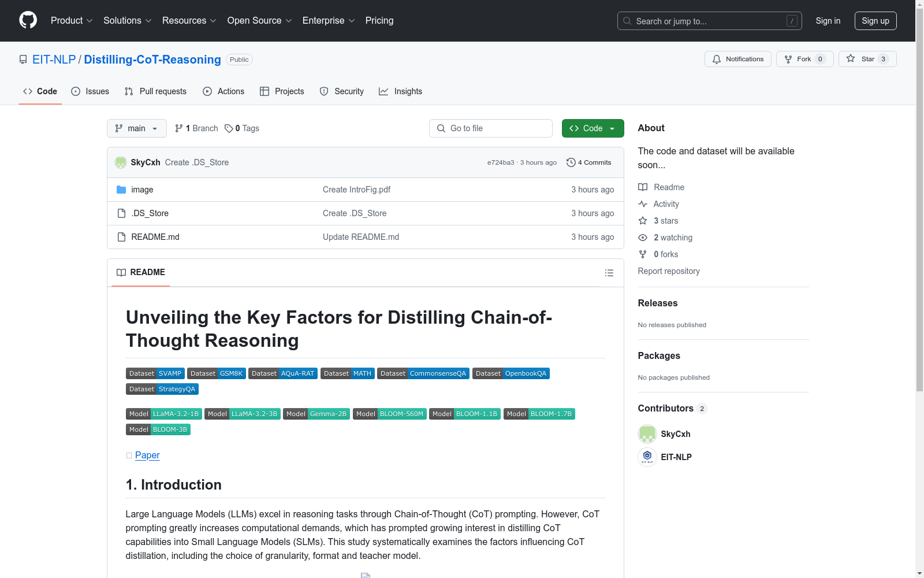Select the README tab header

(141, 272)
